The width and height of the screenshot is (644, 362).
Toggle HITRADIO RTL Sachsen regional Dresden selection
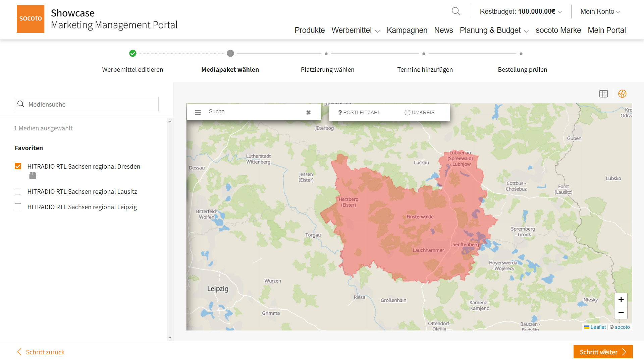coord(18,166)
